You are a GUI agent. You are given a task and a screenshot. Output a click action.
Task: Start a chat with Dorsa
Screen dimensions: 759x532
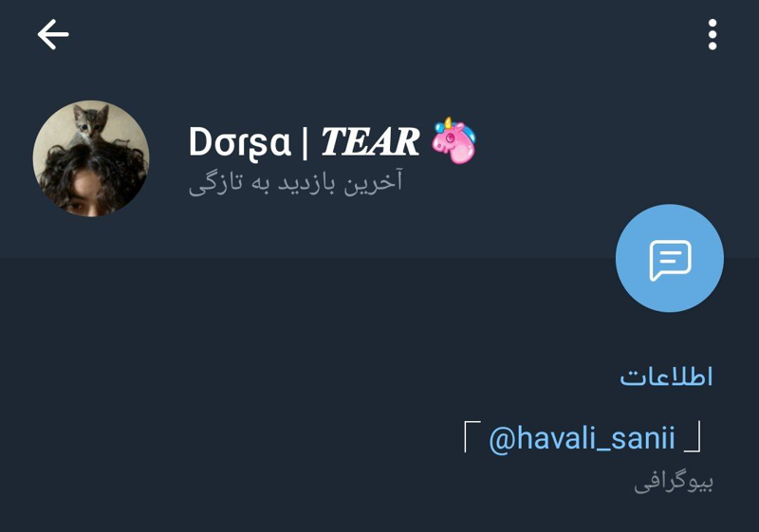pos(670,258)
